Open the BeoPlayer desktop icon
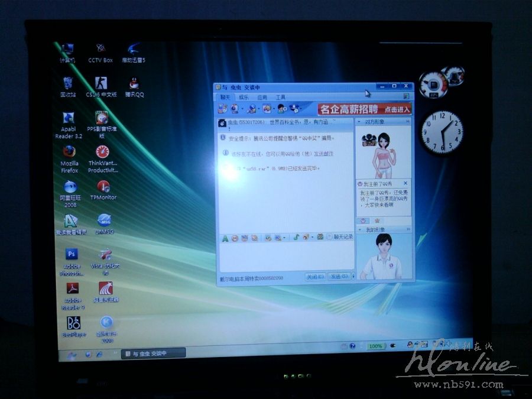This screenshot has width=532, height=399. coord(74,327)
